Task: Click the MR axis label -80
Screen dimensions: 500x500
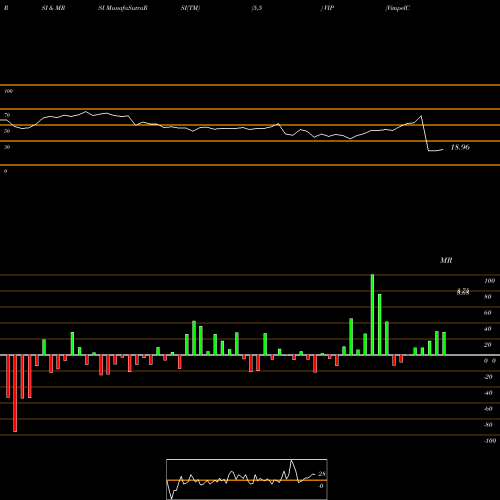Action: point(488,425)
